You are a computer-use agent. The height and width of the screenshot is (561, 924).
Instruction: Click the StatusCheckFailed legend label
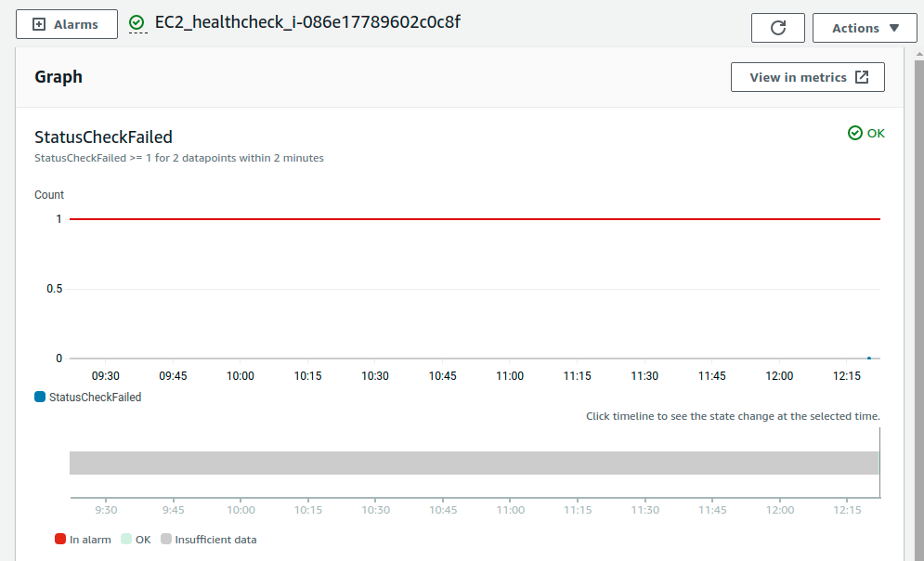pyautogui.click(x=96, y=398)
